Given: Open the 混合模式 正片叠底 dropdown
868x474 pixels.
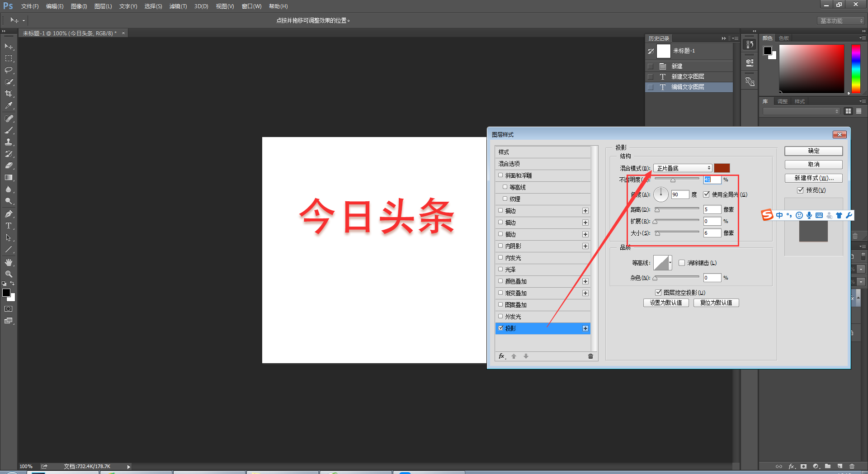Looking at the screenshot, I should click(x=683, y=168).
